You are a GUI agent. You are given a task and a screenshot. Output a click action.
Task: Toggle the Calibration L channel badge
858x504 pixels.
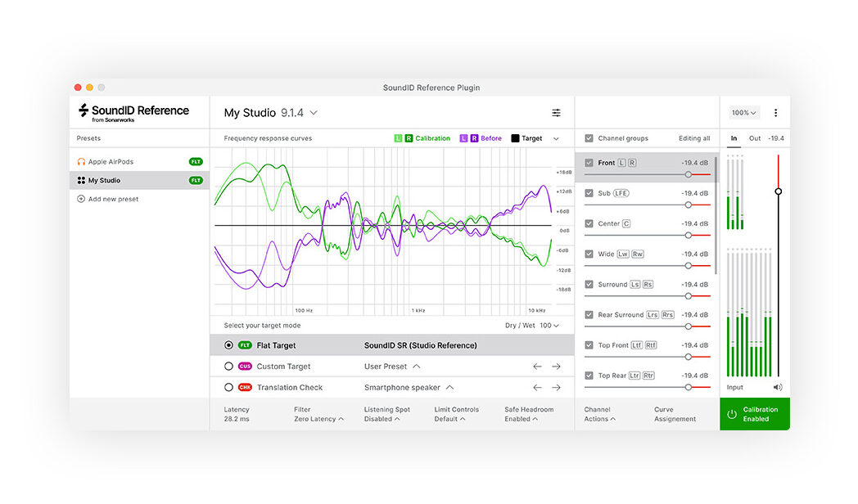coord(398,138)
